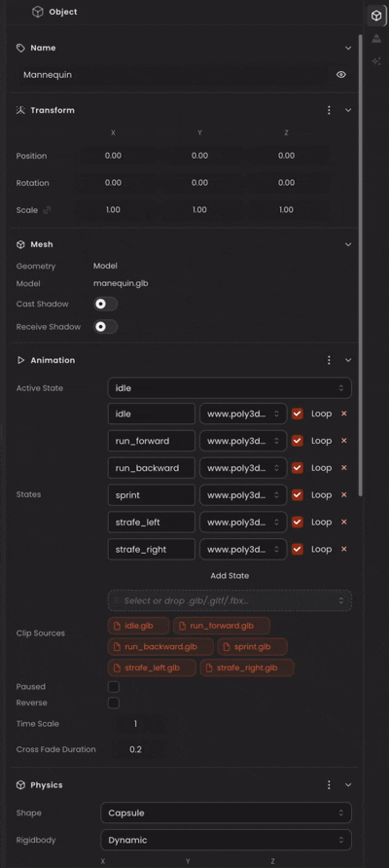Toggle Mannequin visibility eye icon
The width and height of the screenshot is (389, 868).
pos(340,74)
